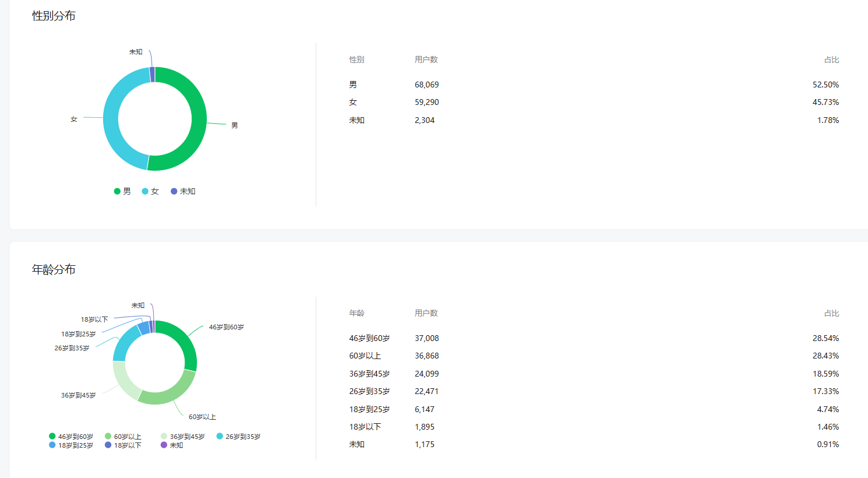Toggle the 60岁以上 entry in age legend
The height and width of the screenshot is (478, 868).
click(124, 437)
